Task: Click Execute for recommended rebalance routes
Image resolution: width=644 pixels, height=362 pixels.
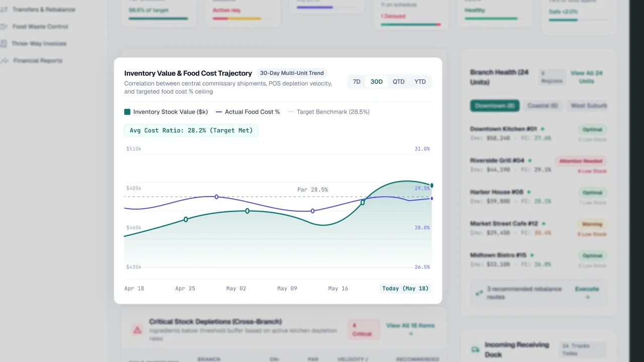Action: click(x=587, y=293)
